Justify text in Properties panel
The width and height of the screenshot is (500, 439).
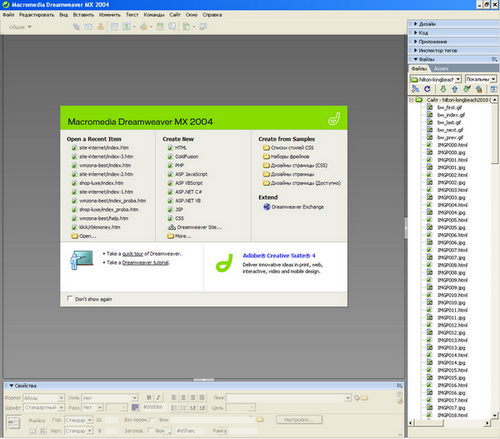[202, 397]
